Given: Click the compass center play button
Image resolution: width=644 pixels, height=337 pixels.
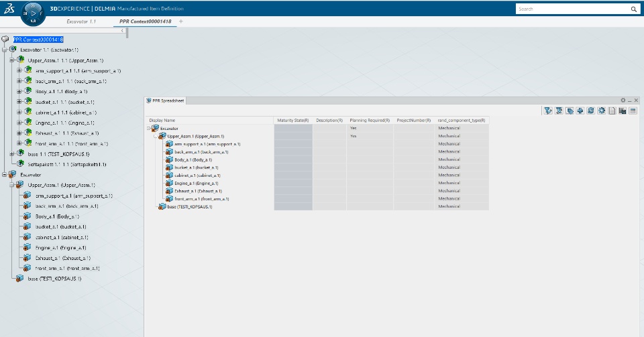Looking at the screenshot, I should point(34,13).
